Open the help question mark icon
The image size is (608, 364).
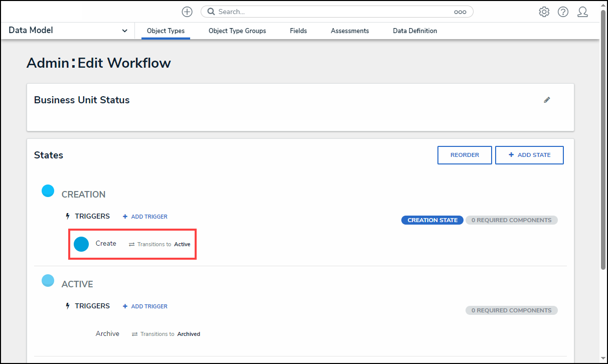click(x=563, y=12)
